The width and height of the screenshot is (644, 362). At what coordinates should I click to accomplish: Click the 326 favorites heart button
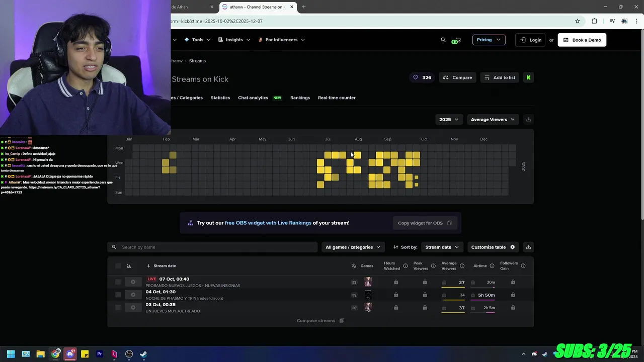pyautogui.click(x=422, y=77)
